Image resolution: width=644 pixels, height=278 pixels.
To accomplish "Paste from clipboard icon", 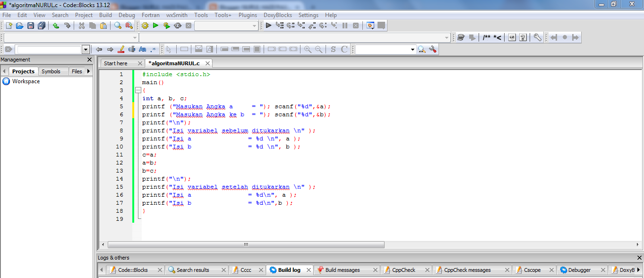I will (103, 26).
